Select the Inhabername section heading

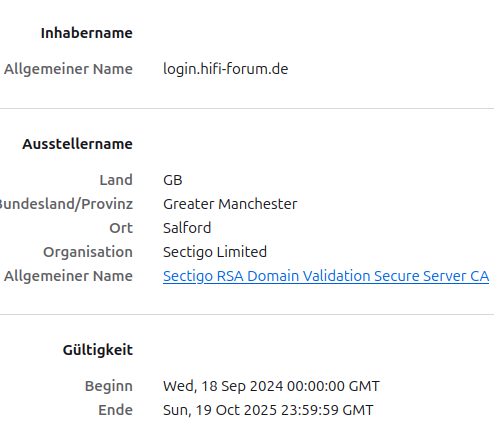[87, 33]
